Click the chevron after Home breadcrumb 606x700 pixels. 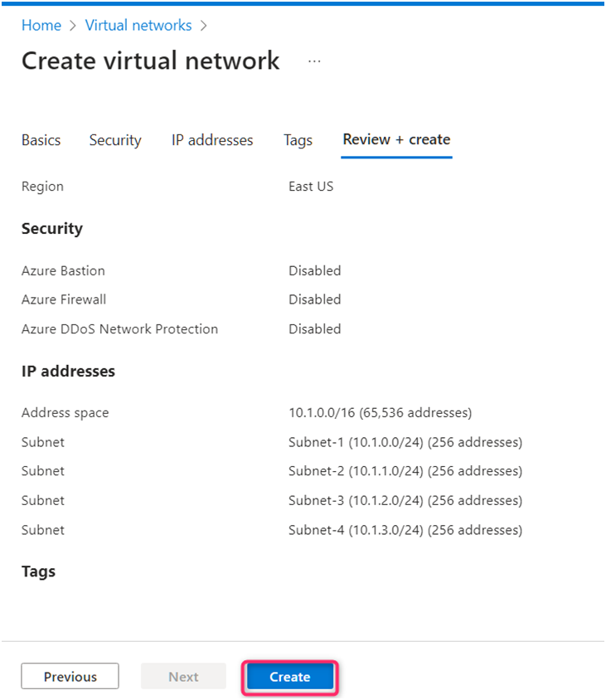(73, 26)
